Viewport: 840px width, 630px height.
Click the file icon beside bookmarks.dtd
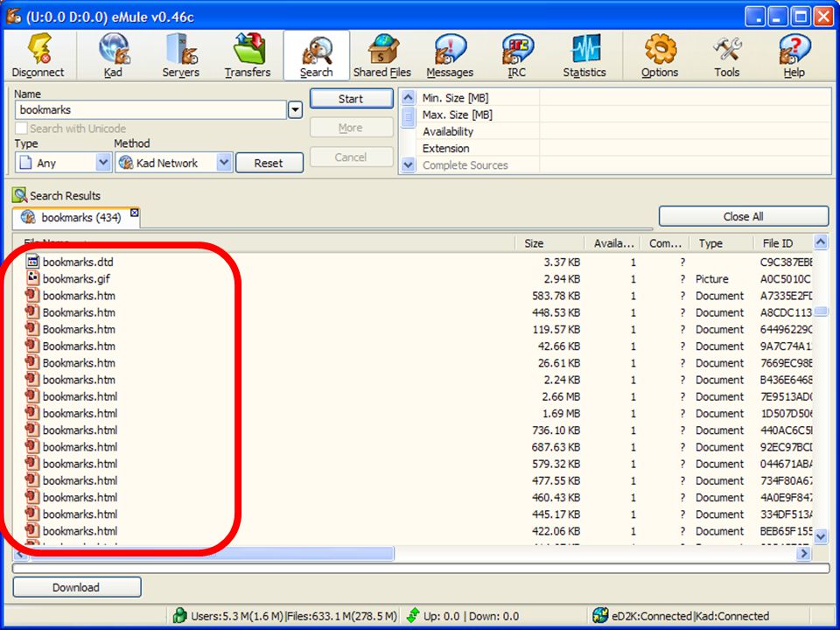pyautogui.click(x=33, y=262)
